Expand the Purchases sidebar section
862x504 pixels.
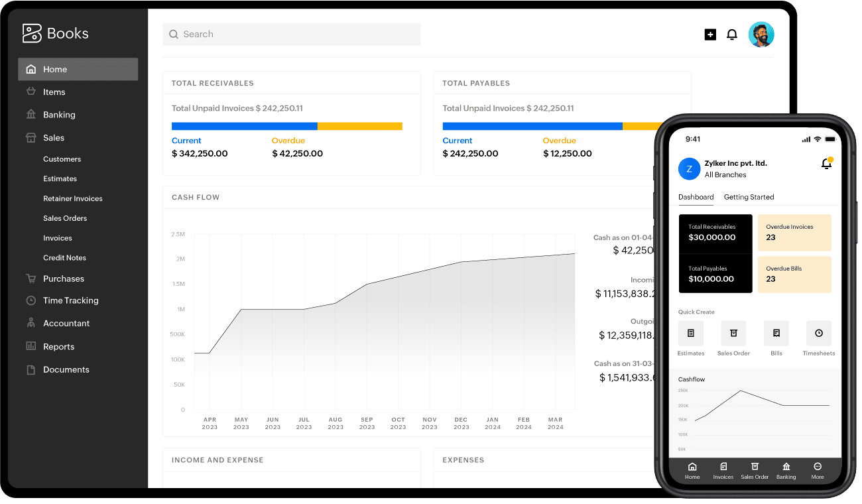click(64, 279)
